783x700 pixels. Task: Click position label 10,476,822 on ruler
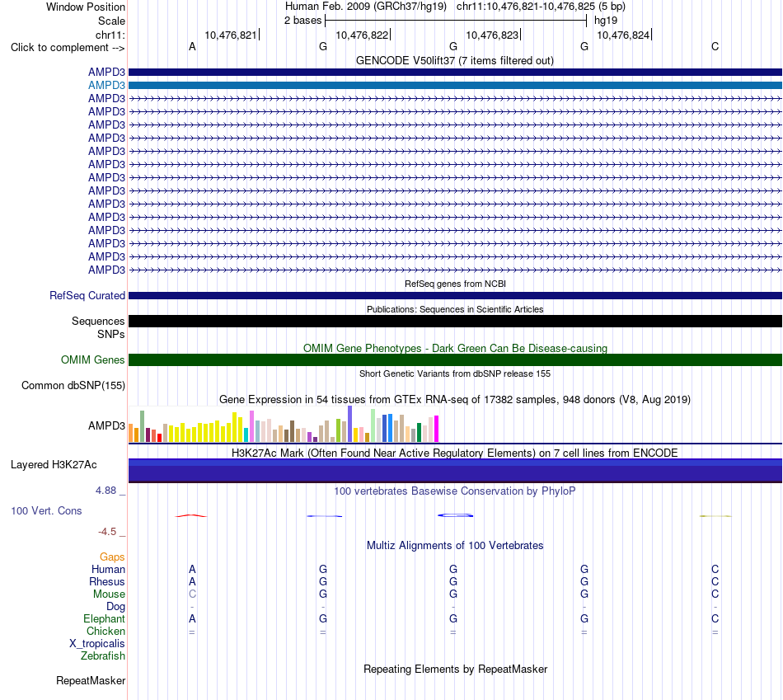tap(362, 35)
